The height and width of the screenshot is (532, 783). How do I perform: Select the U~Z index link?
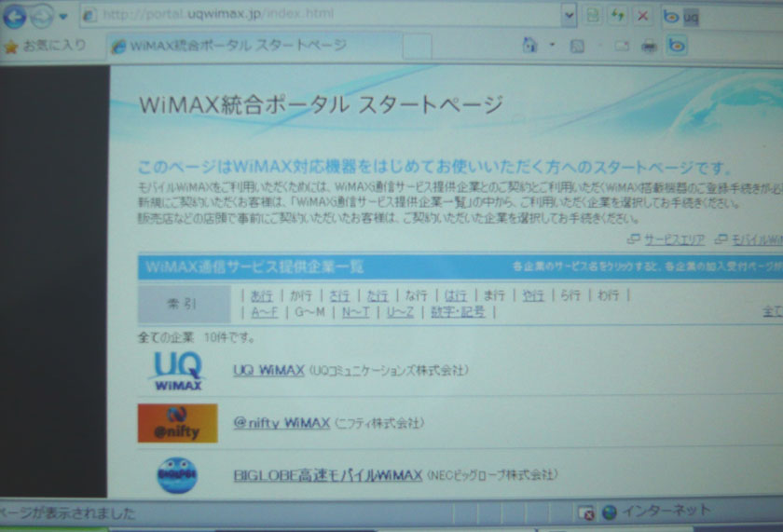coord(400,313)
